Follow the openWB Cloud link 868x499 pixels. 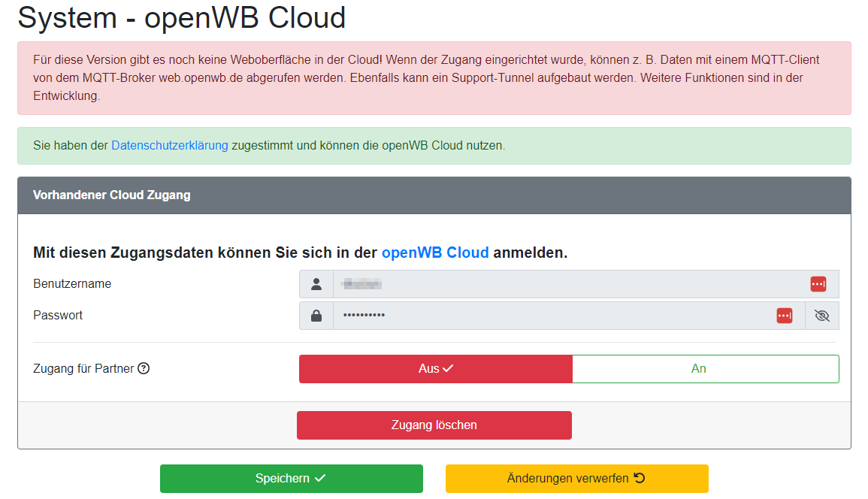[435, 253]
